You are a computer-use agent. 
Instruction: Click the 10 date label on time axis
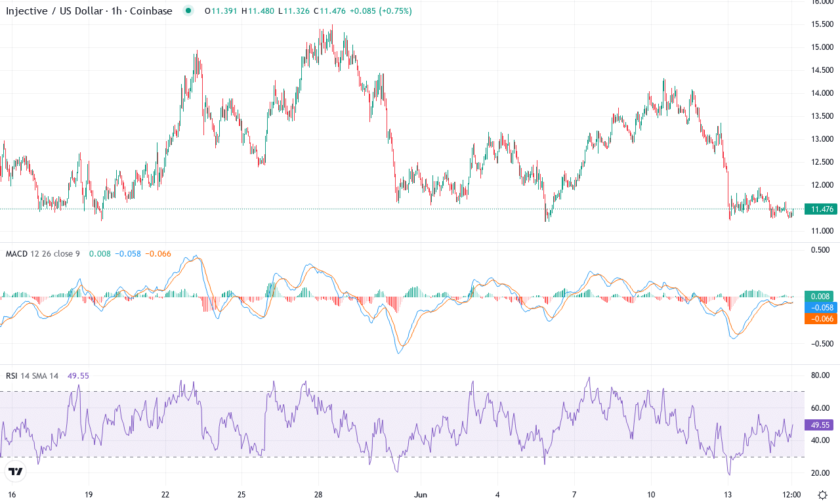(x=651, y=494)
